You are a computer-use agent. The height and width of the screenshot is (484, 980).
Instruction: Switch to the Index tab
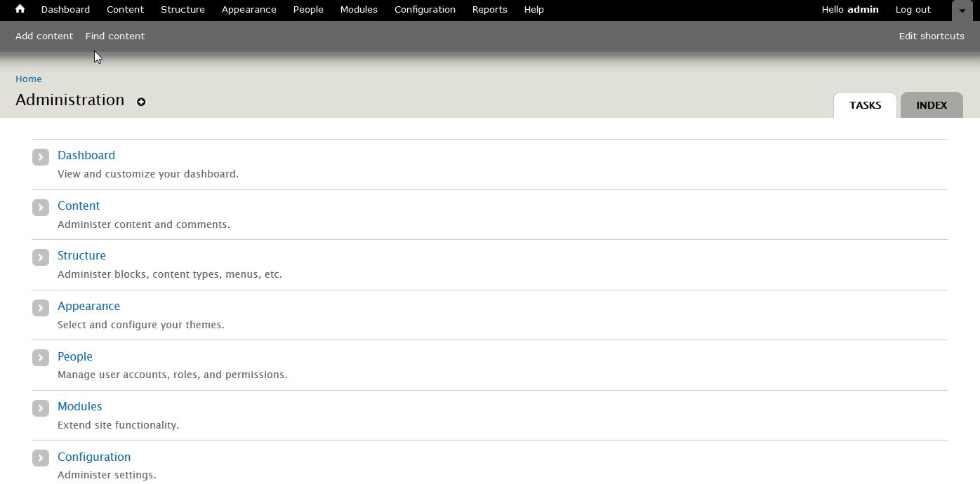tap(932, 105)
